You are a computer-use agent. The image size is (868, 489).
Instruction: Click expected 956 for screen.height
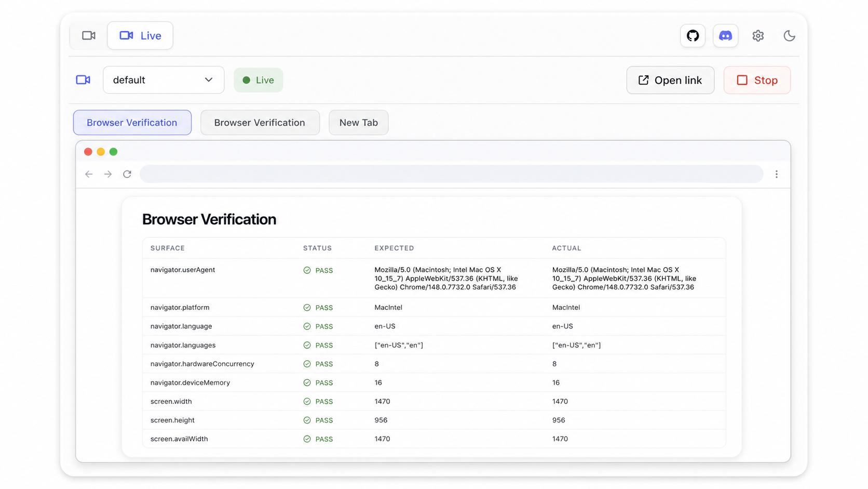click(x=381, y=420)
